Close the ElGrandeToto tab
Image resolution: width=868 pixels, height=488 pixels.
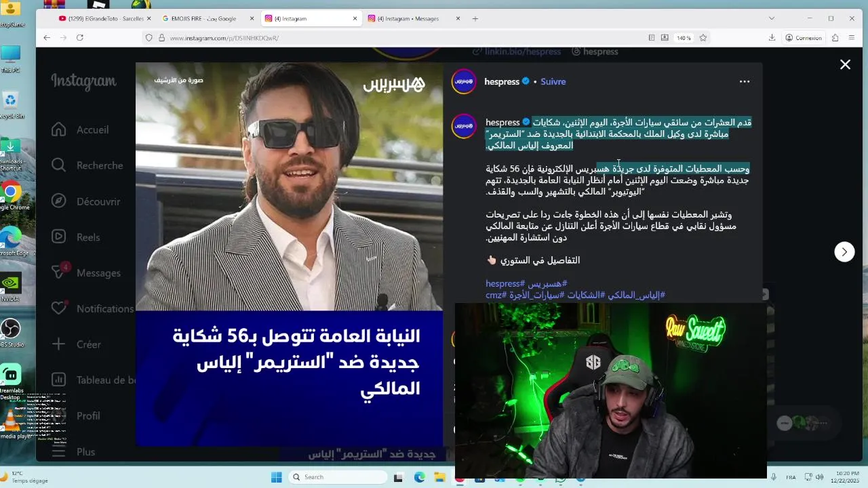click(149, 18)
